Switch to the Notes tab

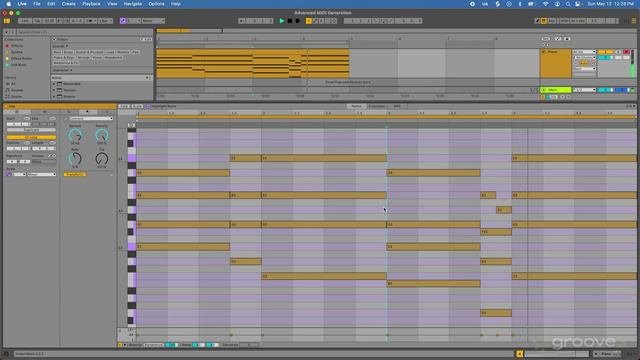pyautogui.click(x=356, y=106)
